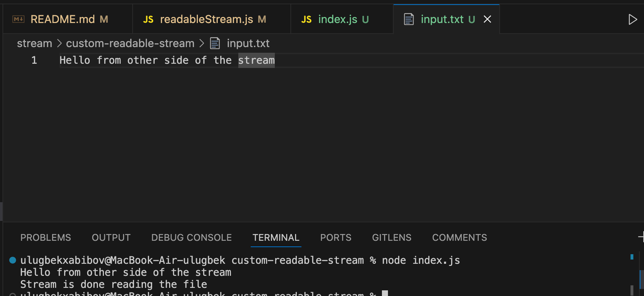Click the custom-readable-stream breadcrumb

(x=130, y=43)
